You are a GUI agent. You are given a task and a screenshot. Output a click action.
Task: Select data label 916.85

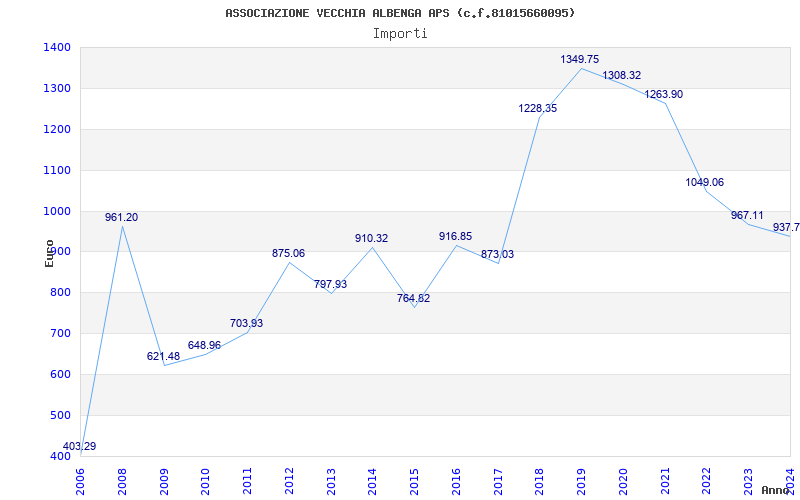pos(456,236)
